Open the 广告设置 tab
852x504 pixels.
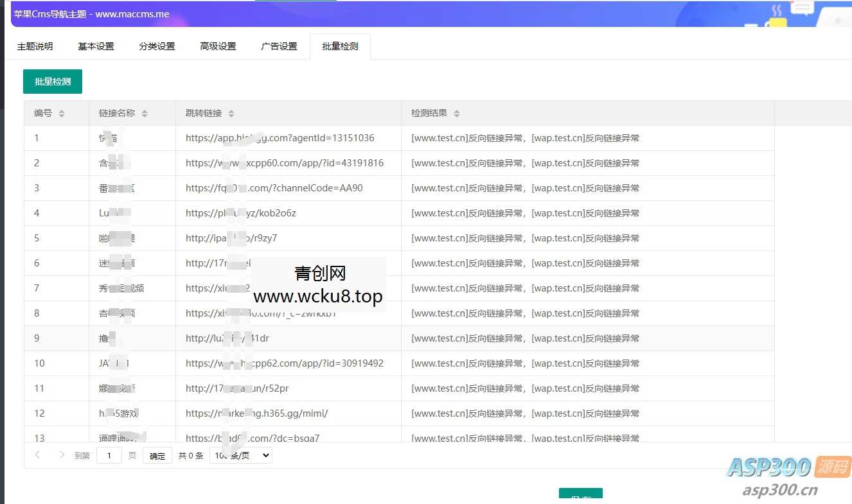point(279,46)
